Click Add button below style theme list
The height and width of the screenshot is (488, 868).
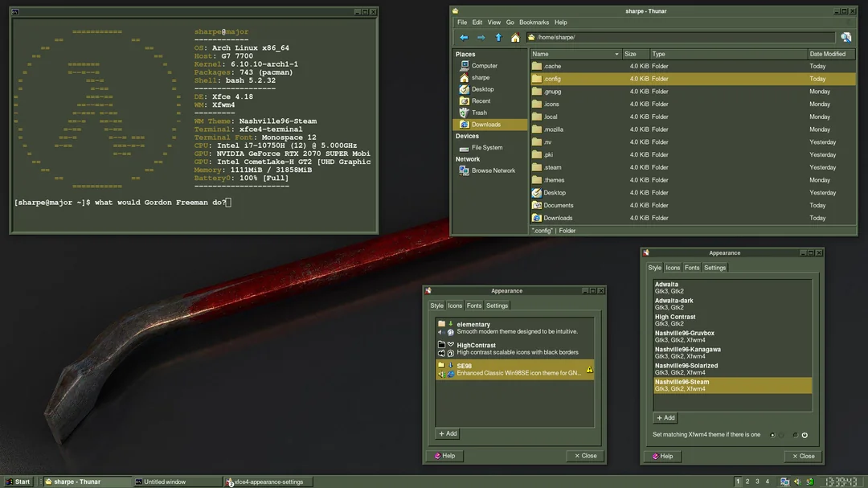665,418
